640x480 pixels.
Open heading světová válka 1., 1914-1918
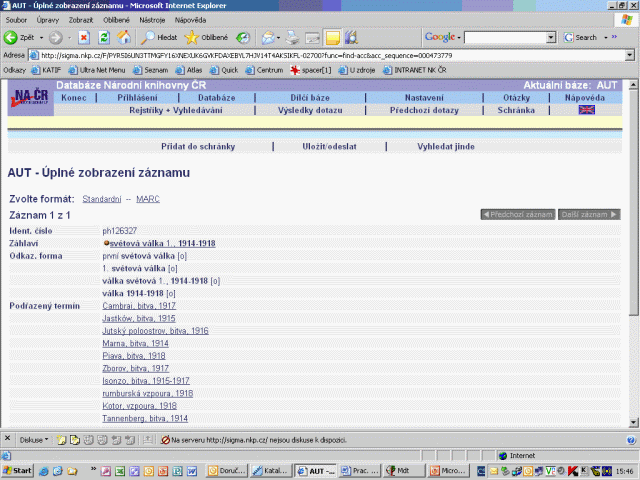(x=162, y=244)
